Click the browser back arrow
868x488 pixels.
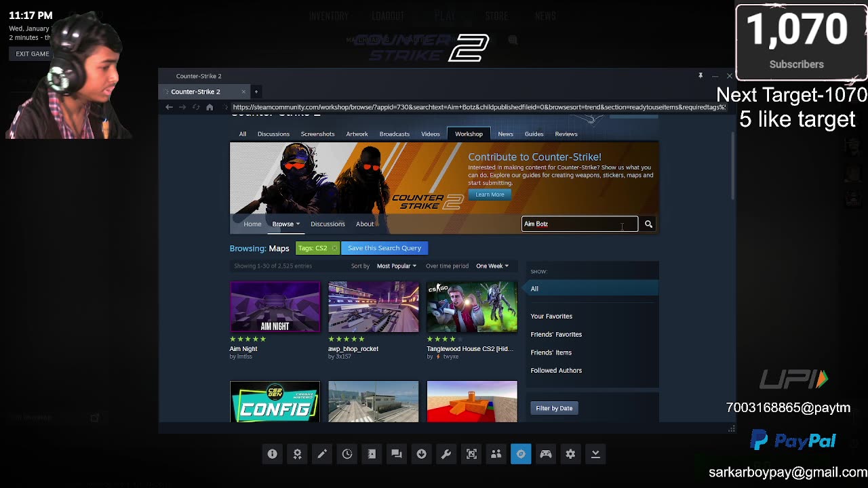pos(169,107)
